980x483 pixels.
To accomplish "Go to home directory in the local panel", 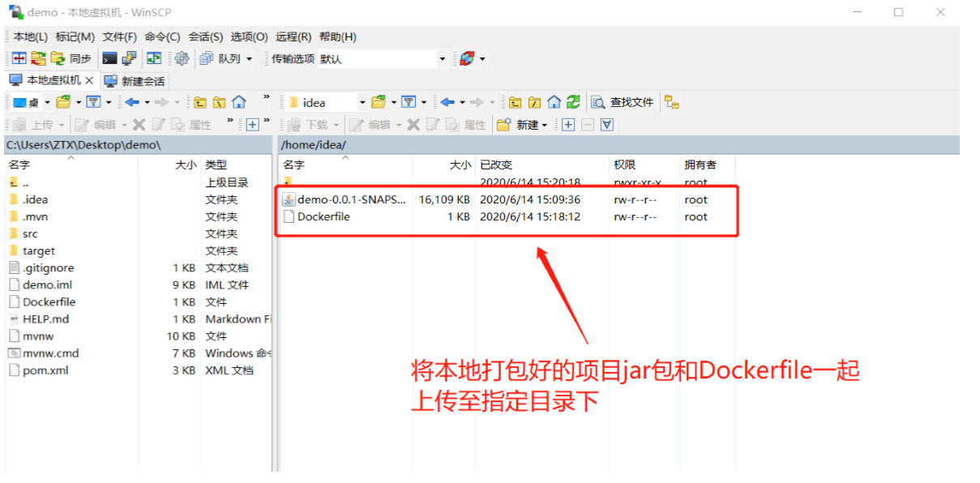I will (238, 102).
